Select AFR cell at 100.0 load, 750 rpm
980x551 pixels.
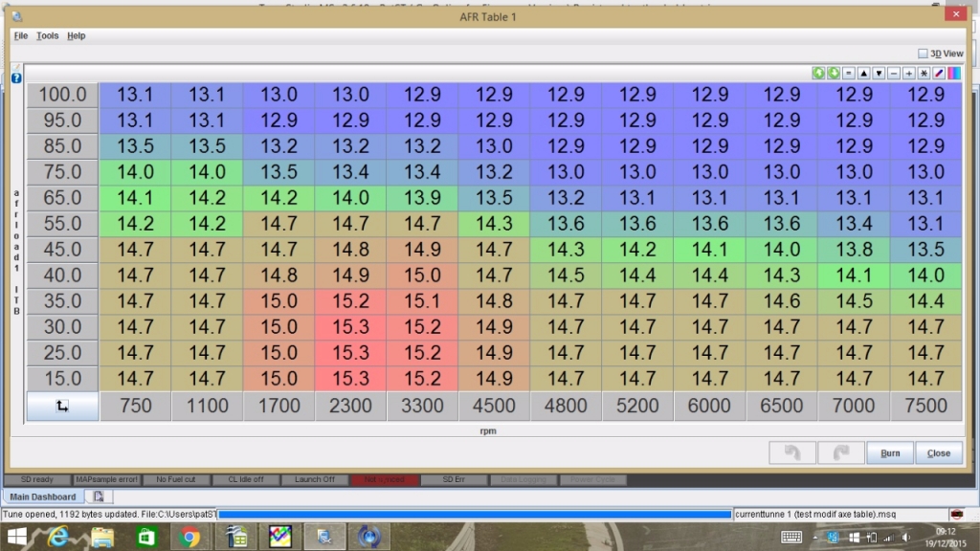(136, 95)
